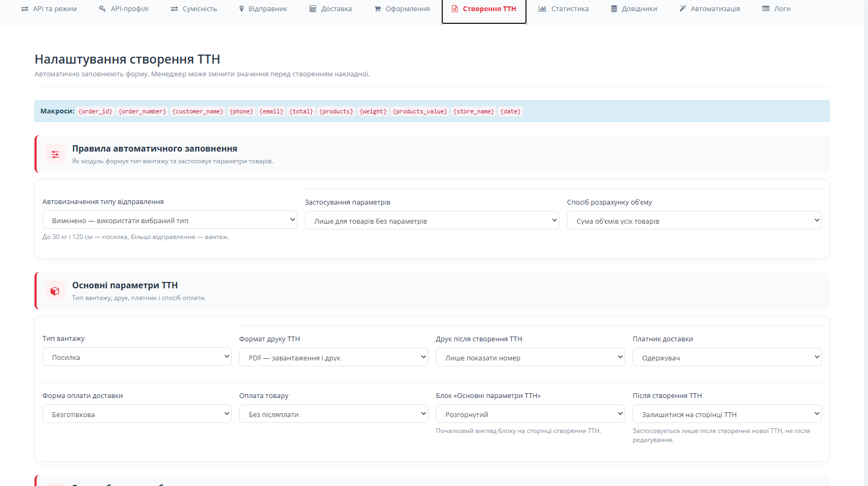Open the Спосіб розрахунку об'єму dropdown
The image size is (868, 486).
694,221
